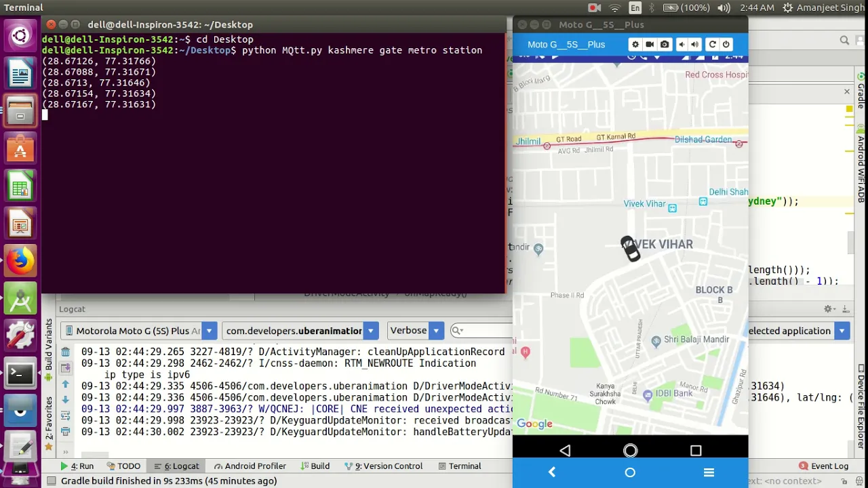The width and height of the screenshot is (868, 488).
Task: Click the Vivek Vihar station label on map
Action: [x=645, y=204]
